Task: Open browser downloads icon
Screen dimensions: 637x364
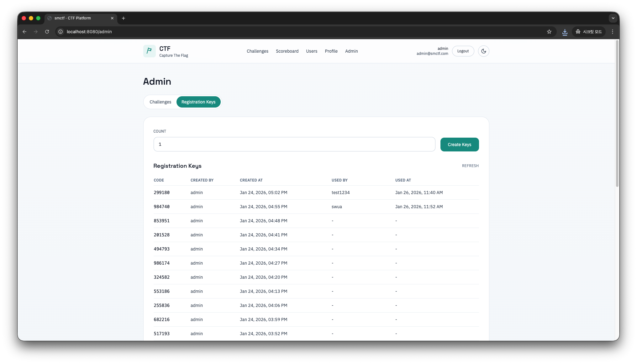Action: pos(565,32)
